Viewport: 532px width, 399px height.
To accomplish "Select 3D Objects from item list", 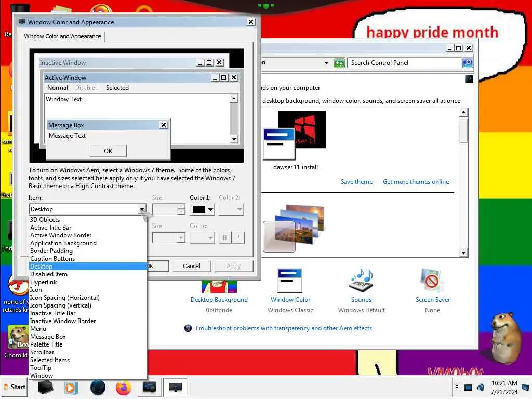I will tap(88, 220).
